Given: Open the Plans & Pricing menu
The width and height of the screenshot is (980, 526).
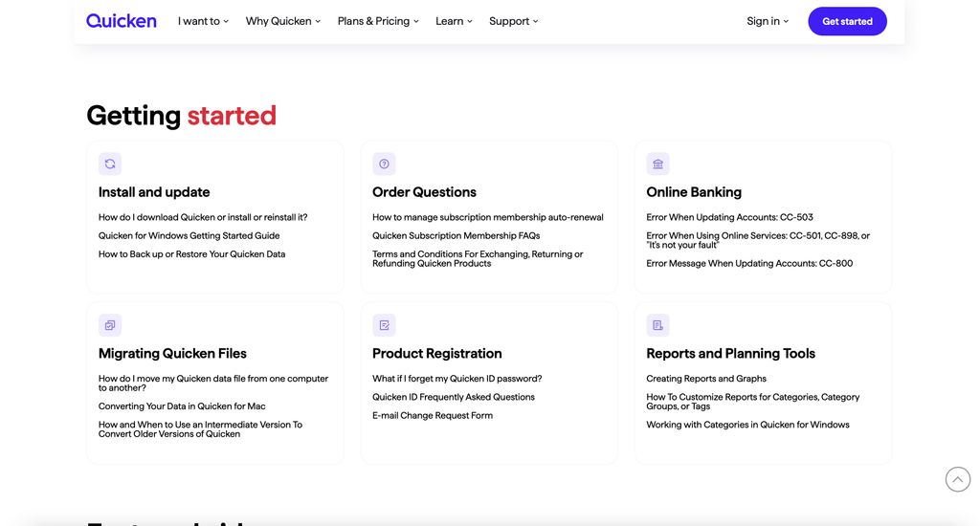Looking at the screenshot, I should click(x=378, y=21).
